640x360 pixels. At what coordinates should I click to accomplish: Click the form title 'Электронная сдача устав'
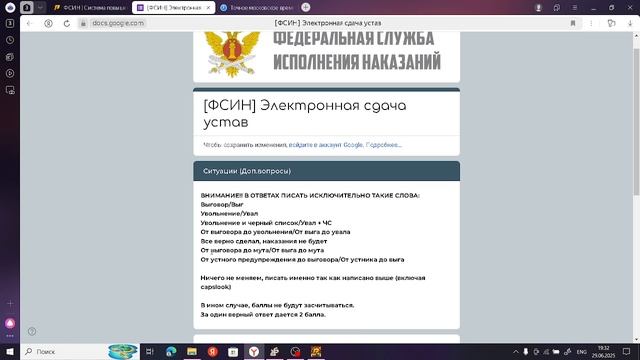point(305,113)
